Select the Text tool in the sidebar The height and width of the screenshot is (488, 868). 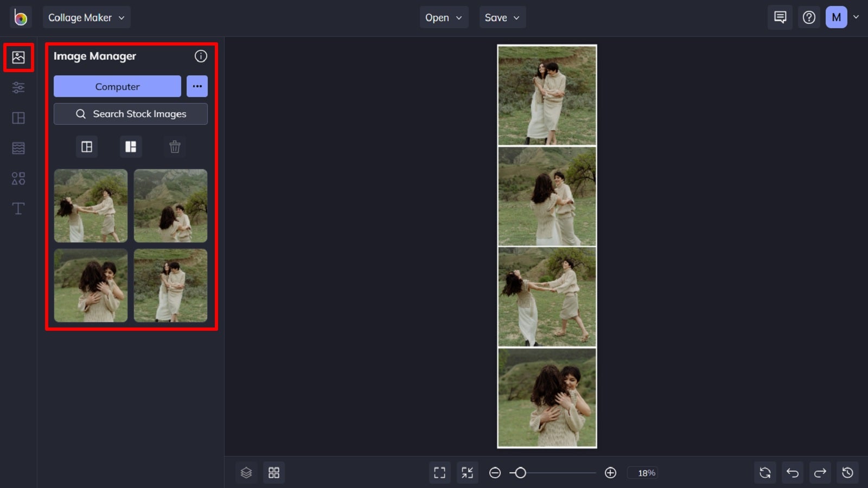[x=18, y=208]
